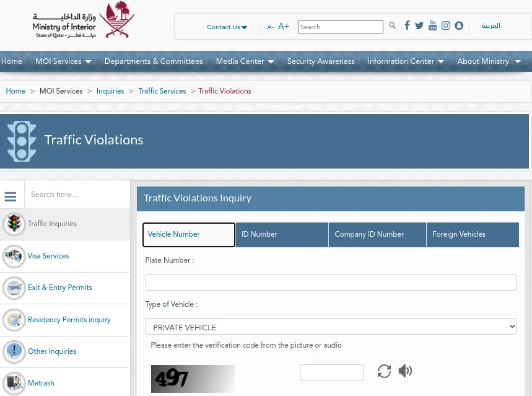Focus the header Search input field
The height and width of the screenshot is (396, 532).
(x=340, y=27)
